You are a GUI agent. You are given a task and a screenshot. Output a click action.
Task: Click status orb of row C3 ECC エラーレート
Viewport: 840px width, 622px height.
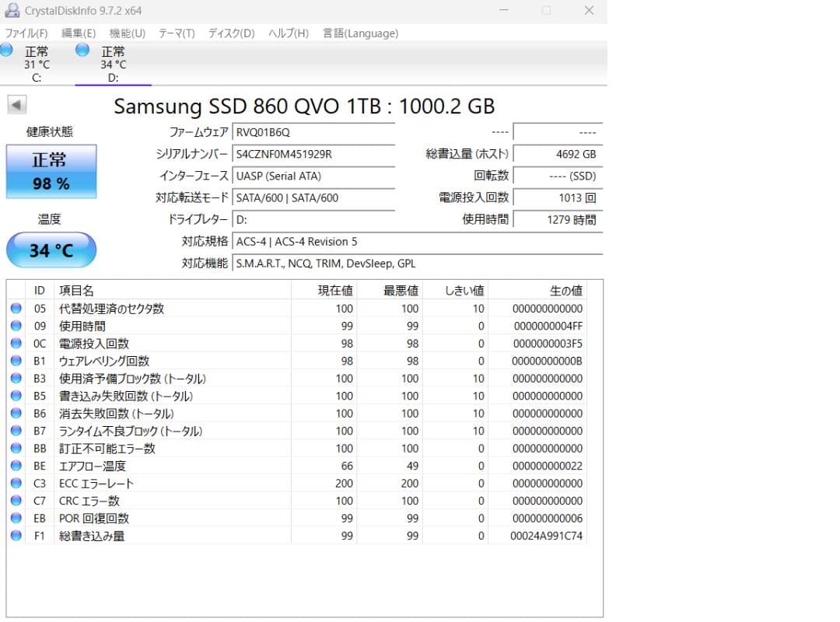16,484
